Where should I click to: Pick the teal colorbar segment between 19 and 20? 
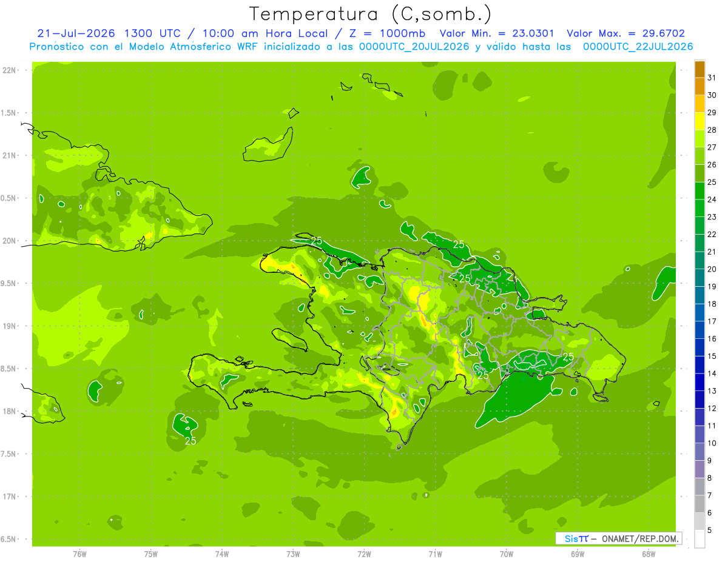[699, 278]
